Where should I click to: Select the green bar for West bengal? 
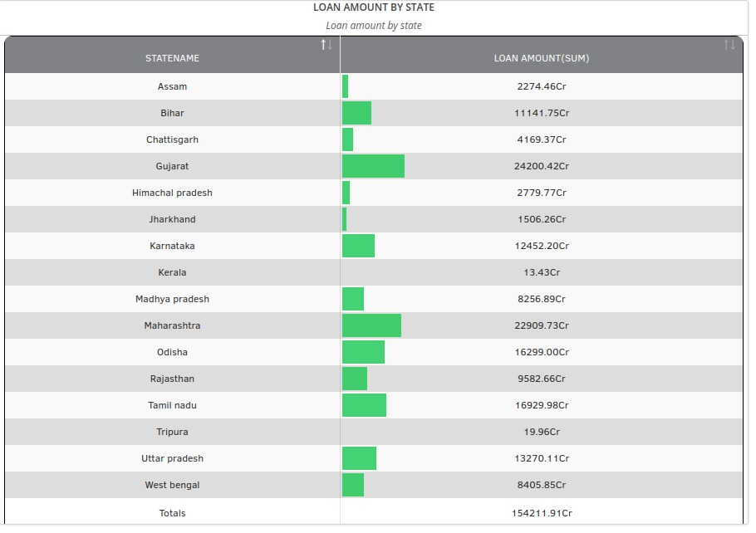point(353,485)
